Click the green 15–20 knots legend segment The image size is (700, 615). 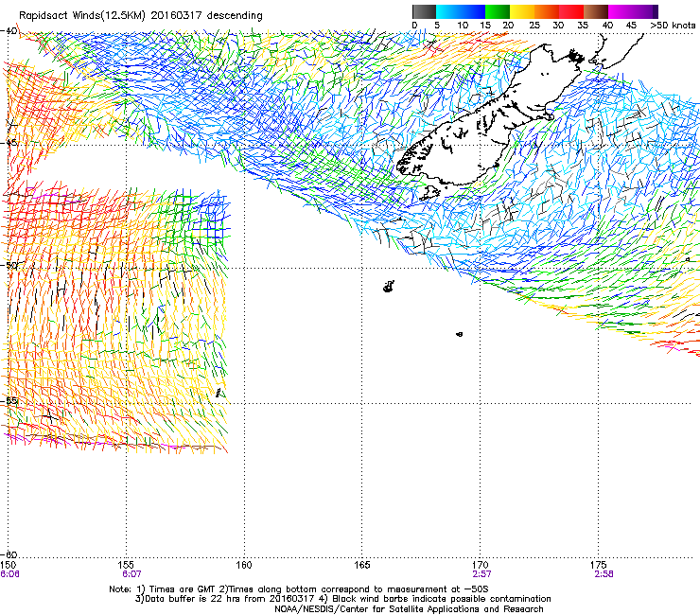497,11
